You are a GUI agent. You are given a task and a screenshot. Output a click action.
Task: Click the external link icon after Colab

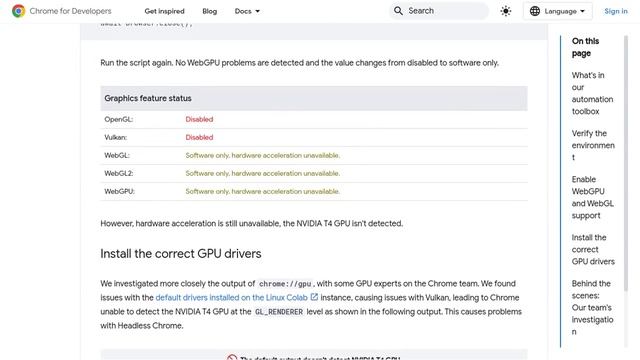tap(314, 297)
